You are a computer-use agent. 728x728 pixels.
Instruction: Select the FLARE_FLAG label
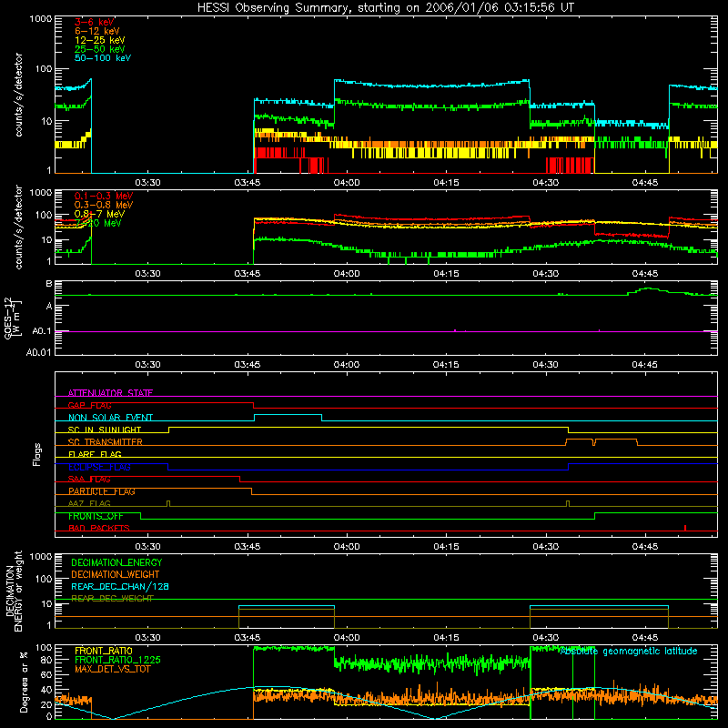(x=95, y=454)
